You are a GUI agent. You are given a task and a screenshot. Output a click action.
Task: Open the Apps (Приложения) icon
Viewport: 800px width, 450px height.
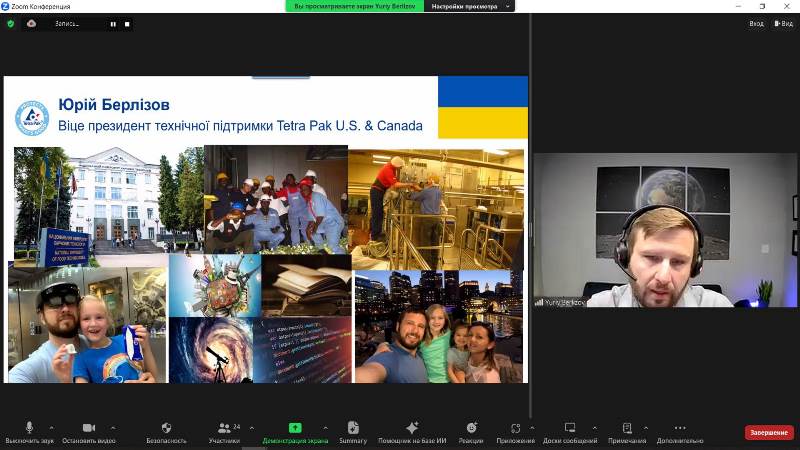516,428
